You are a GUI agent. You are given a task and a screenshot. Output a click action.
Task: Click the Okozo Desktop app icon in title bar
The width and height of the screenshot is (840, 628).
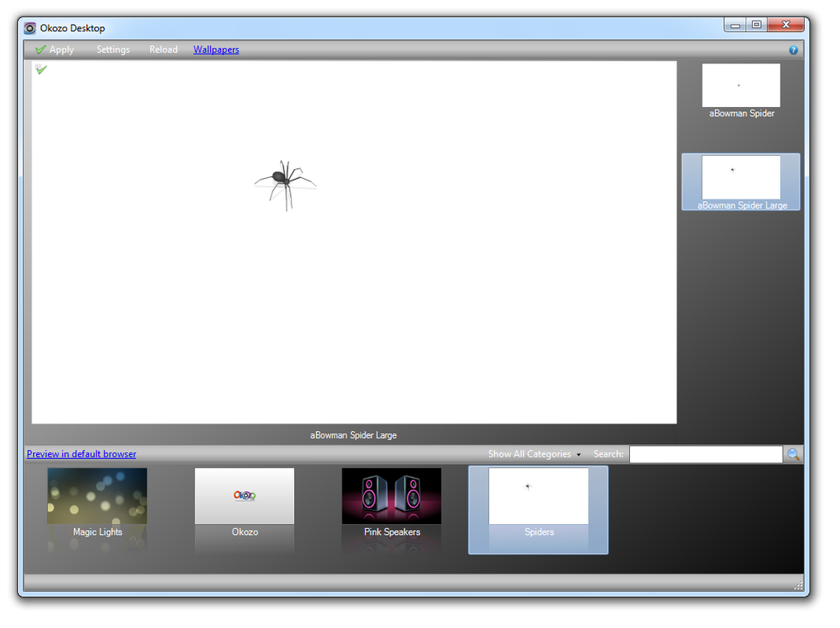pyautogui.click(x=30, y=28)
